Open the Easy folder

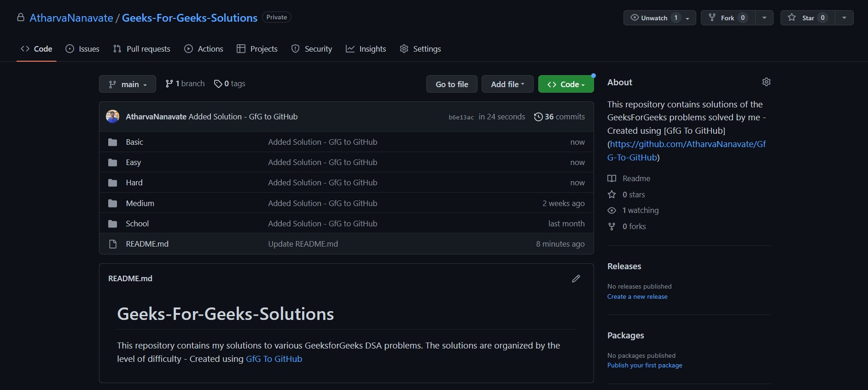click(x=134, y=162)
